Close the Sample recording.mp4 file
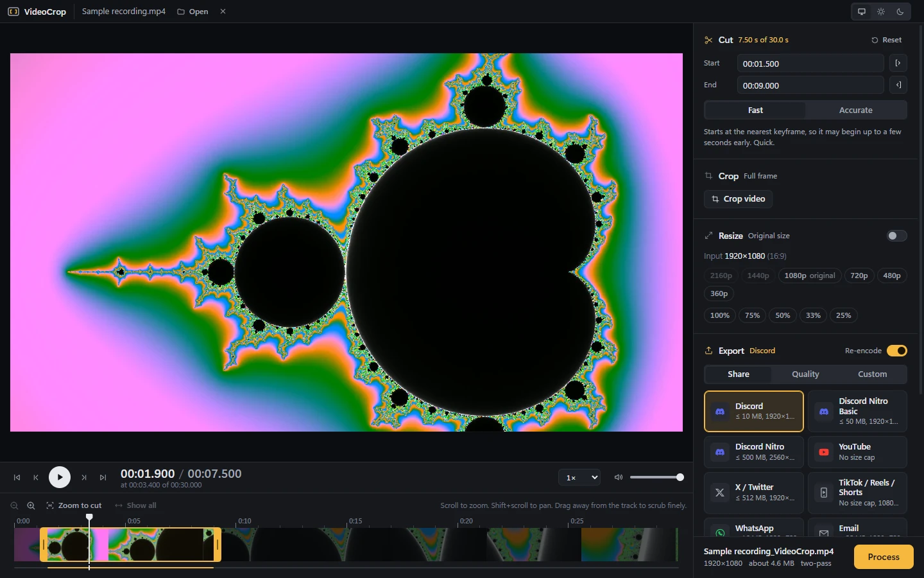 223,12
